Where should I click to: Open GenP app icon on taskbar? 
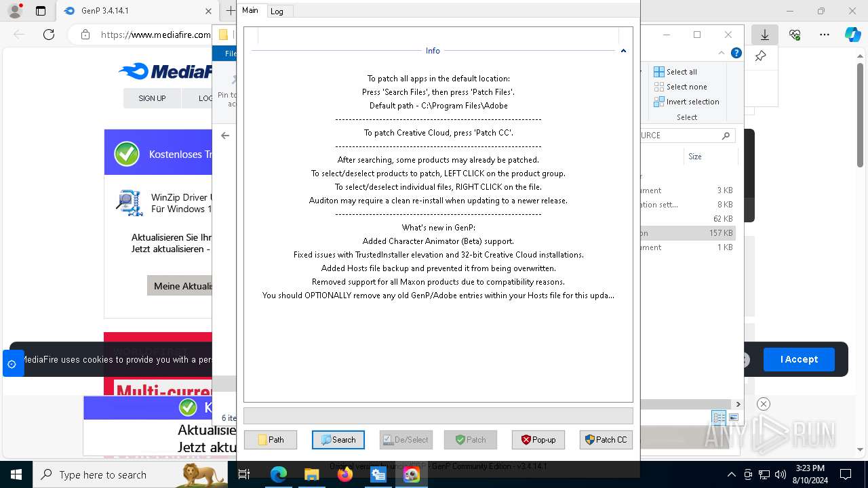(x=411, y=475)
